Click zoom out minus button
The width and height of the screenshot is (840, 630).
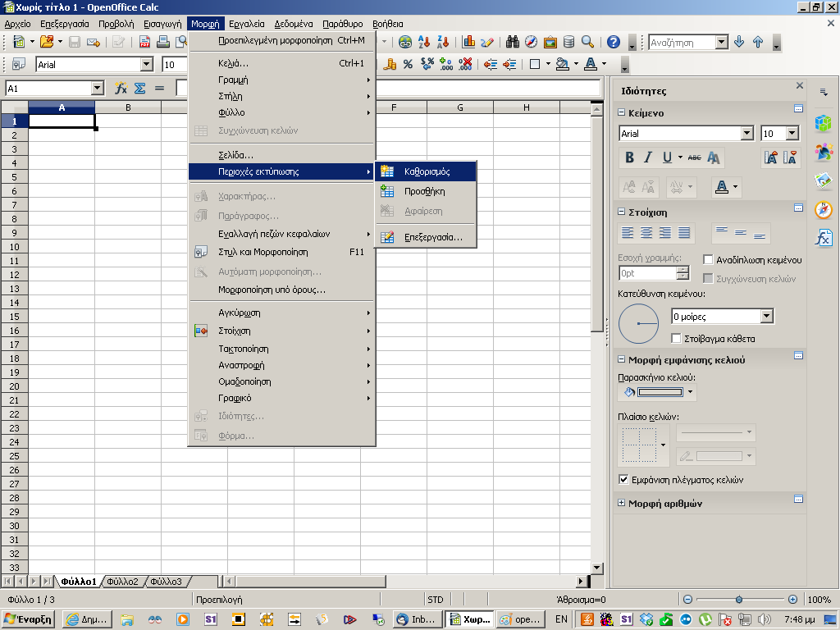pos(688,600)
